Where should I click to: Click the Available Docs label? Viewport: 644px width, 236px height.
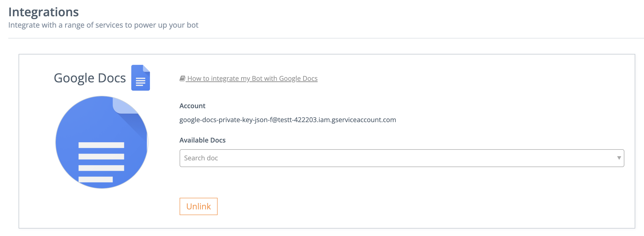click(202, 140)
